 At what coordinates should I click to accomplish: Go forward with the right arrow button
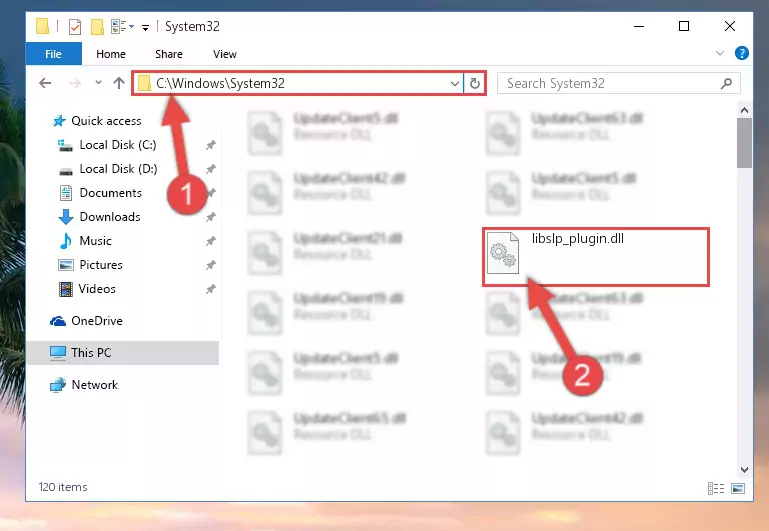[x=75, y=83]
